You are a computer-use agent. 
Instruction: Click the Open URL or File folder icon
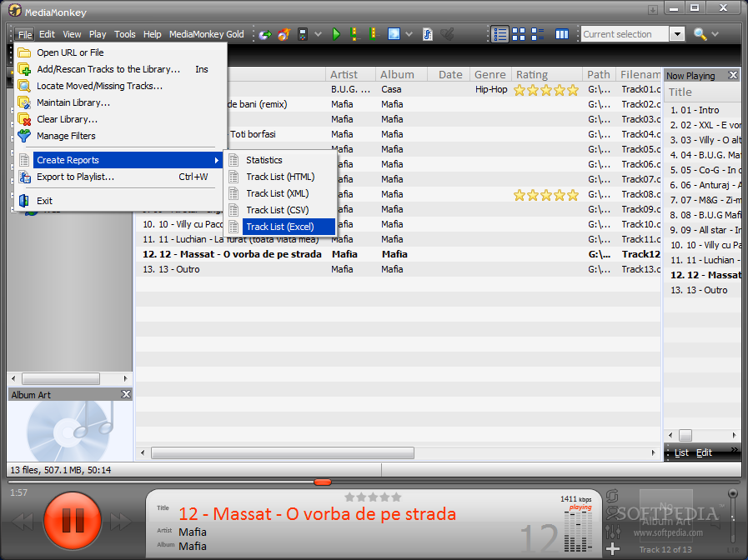pyautogui.click(x=24, y=52)
